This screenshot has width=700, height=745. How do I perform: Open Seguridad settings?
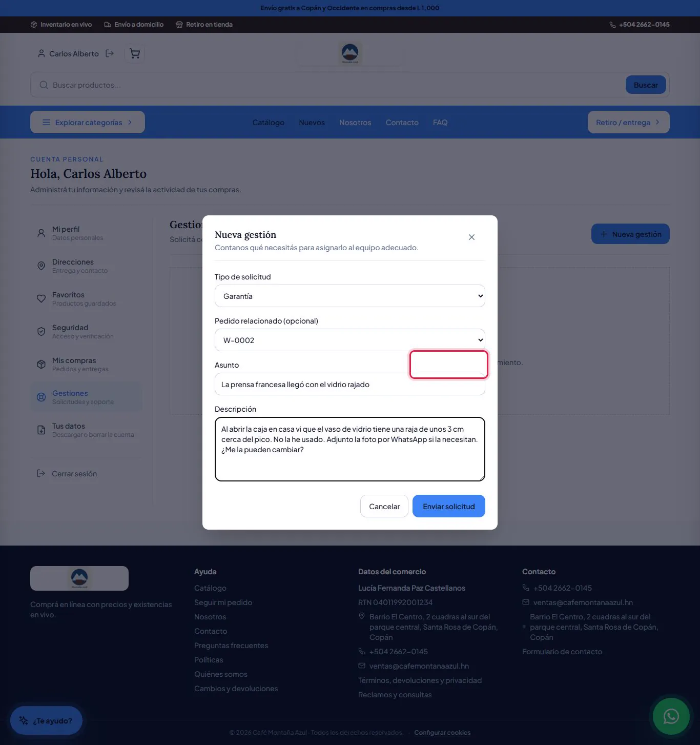(x=86, y=331)
